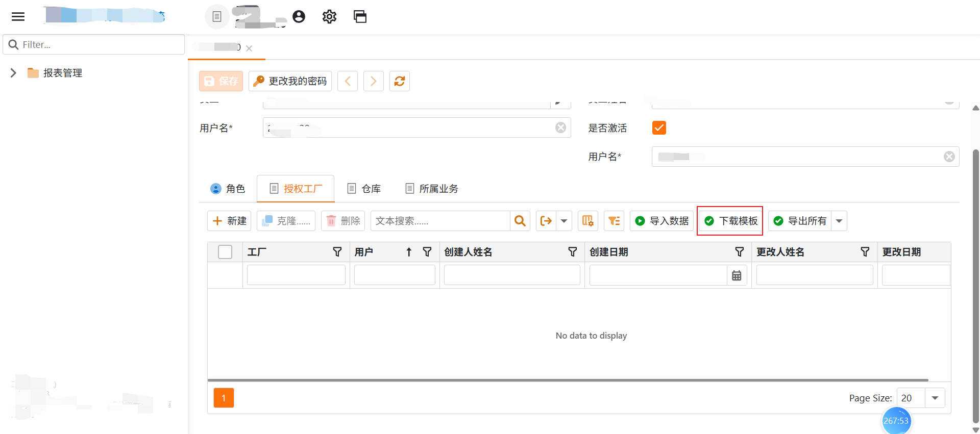Click the 下载模板 download template button
This screenshot has height=434, width=980.
pyautogui.click(x=731, y=221)
